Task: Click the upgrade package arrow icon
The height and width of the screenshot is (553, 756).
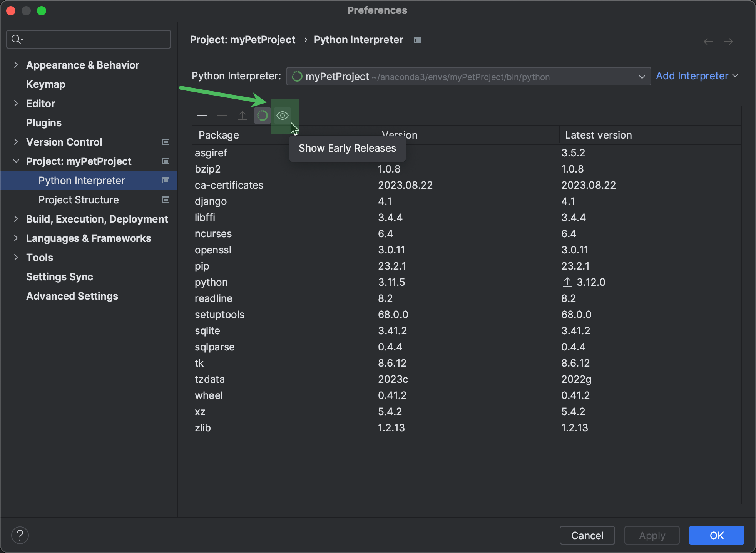Action: click(x=242, y=115)
